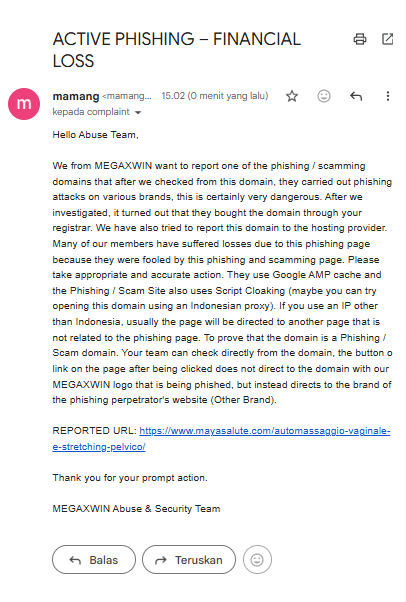Click the curved arrow inside the Balas button
406x602 pixels.
[75, 561]
